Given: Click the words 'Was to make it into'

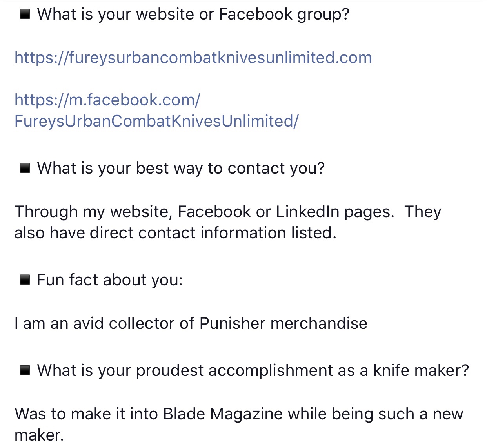Looking at the screenshot, I should [86, 414].
